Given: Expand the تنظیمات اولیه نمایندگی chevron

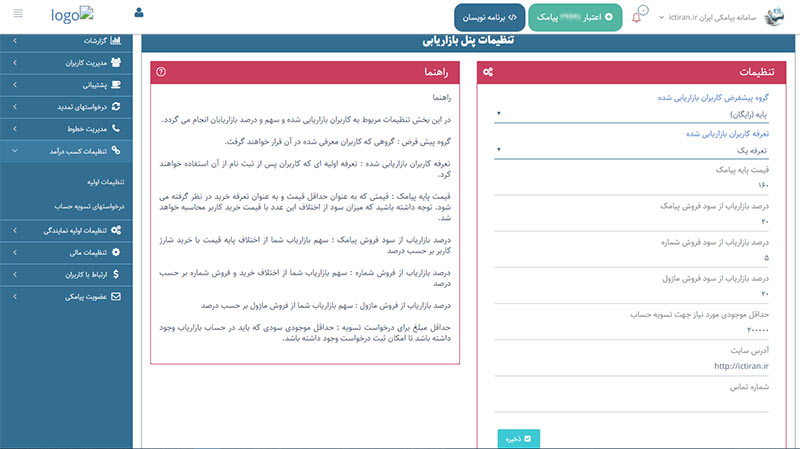Looking at the screenshot, I should coord(15,230).
